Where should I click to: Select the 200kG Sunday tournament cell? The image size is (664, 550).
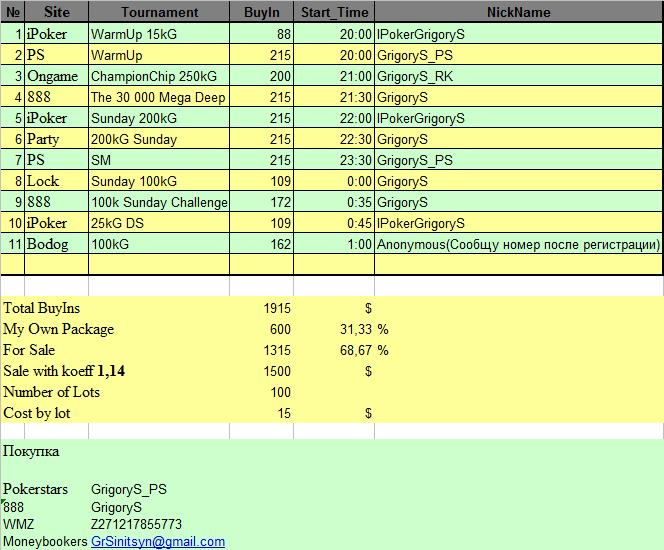[x=159, y=139]
